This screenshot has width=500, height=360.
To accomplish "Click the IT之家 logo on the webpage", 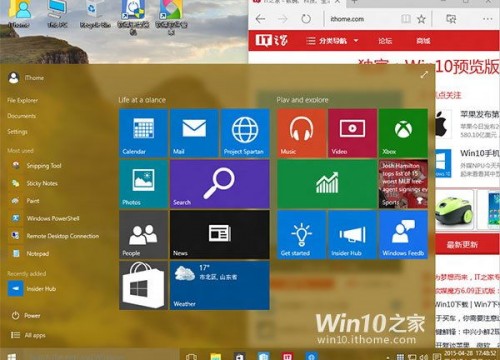I will (x=272, y=41).
